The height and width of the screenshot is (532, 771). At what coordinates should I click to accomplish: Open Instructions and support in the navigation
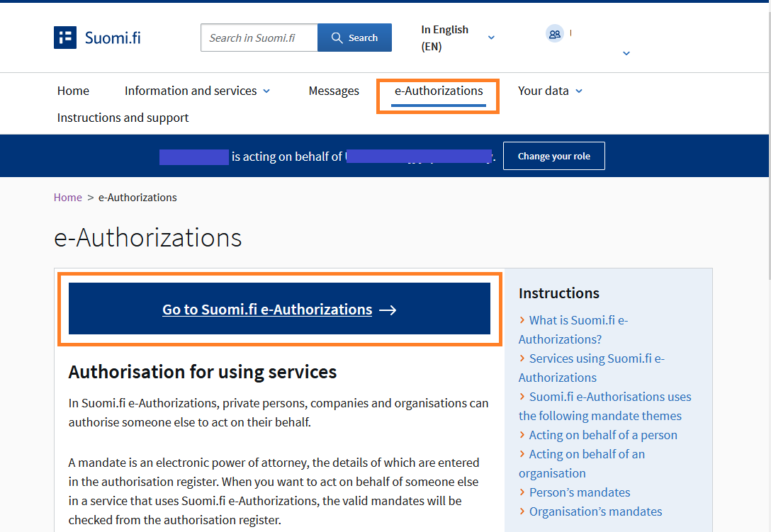coord(123,118)
